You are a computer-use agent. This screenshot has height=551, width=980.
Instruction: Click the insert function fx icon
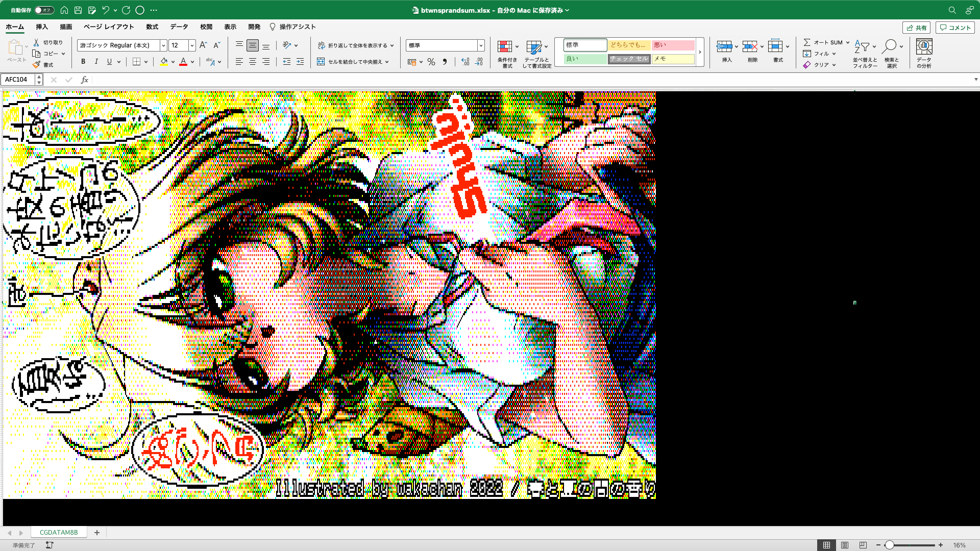click(85, 80)
